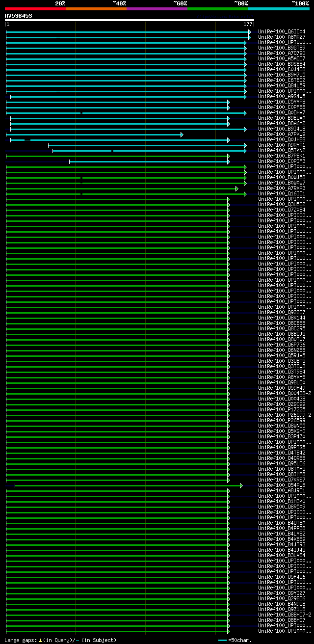Click the =50char. scale legend text

(x=240, y=640)
